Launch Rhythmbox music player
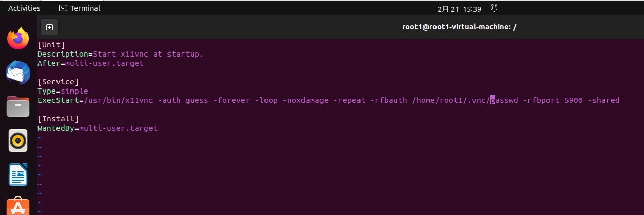 (x=18, y=140)
